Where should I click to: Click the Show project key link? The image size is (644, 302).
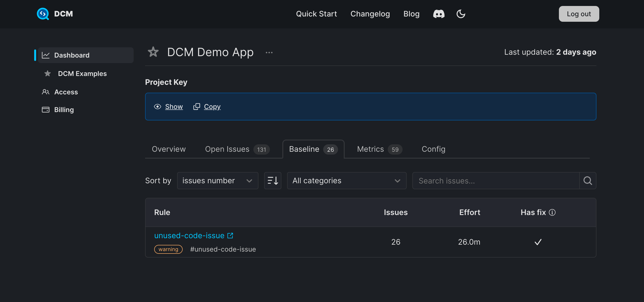[x=174, y=107]
